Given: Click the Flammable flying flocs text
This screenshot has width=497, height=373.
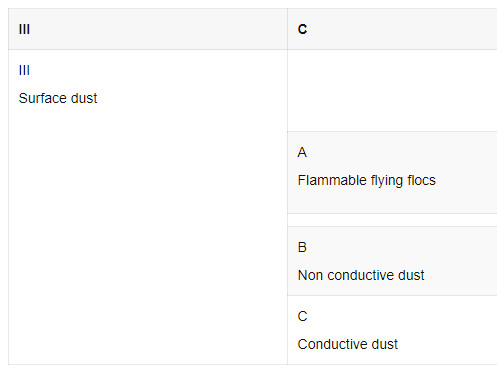Looking at the screenshot, I should click(367, 181).
